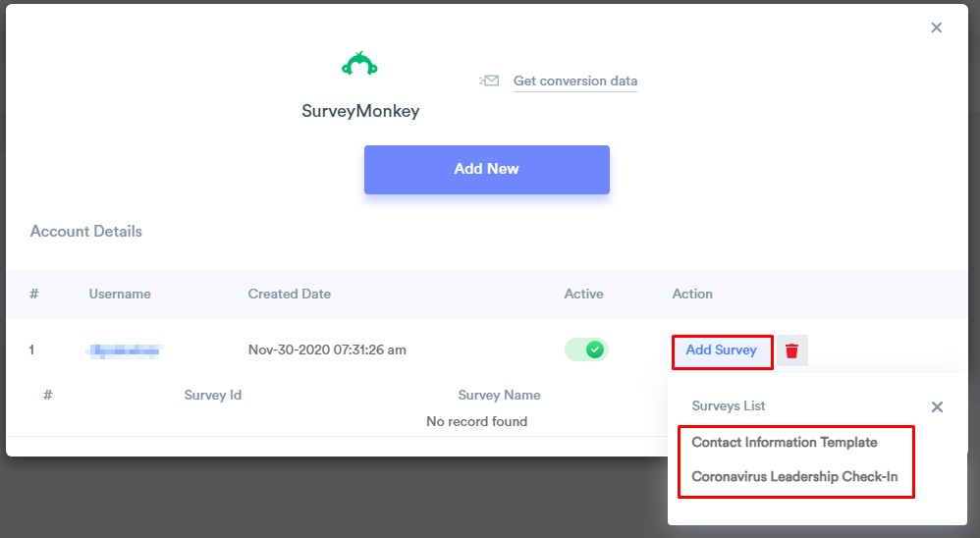
Task: Toggle the Active switch for account 1
Action: [x=586, y=350]
